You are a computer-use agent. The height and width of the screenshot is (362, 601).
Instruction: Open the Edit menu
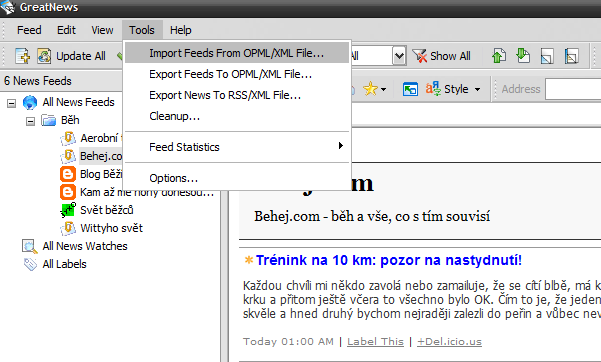(66, 30)
